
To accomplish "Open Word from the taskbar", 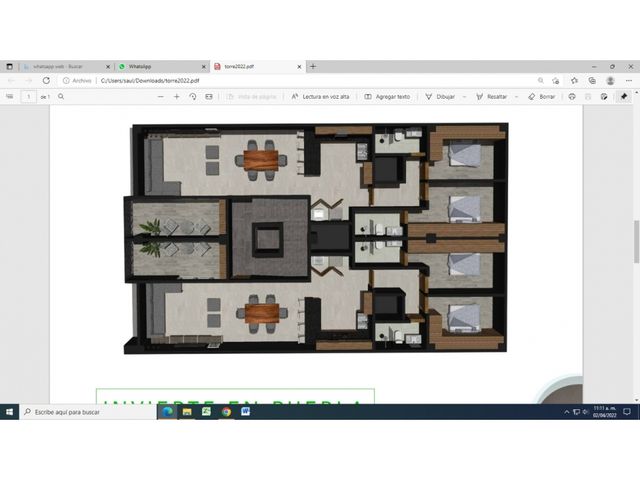I will 245,412.
